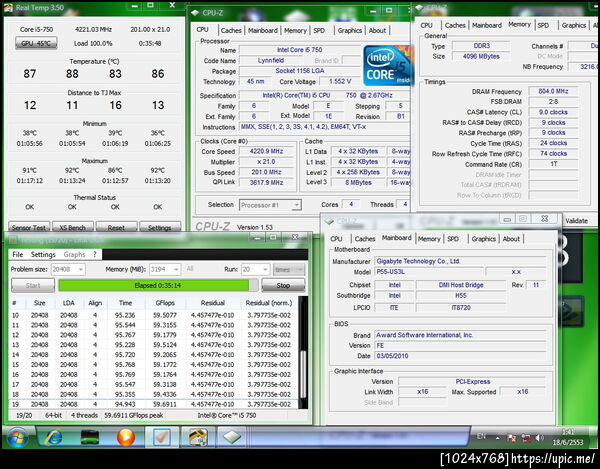Open About tab in main CPU-Z window
The height and width of the screenshot is (469, 600).
click(x=377, y=30)
